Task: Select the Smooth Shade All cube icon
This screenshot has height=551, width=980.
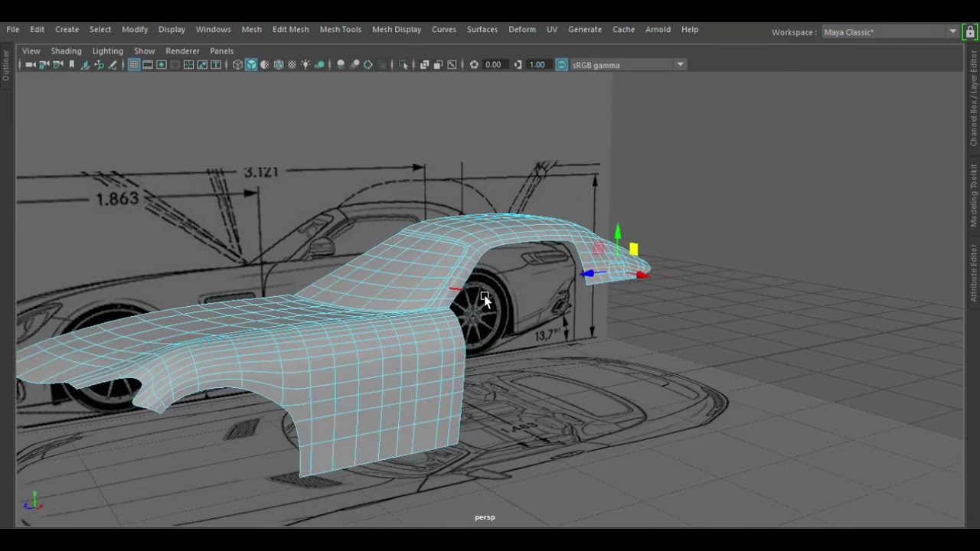Action: [x=251, y=65]
